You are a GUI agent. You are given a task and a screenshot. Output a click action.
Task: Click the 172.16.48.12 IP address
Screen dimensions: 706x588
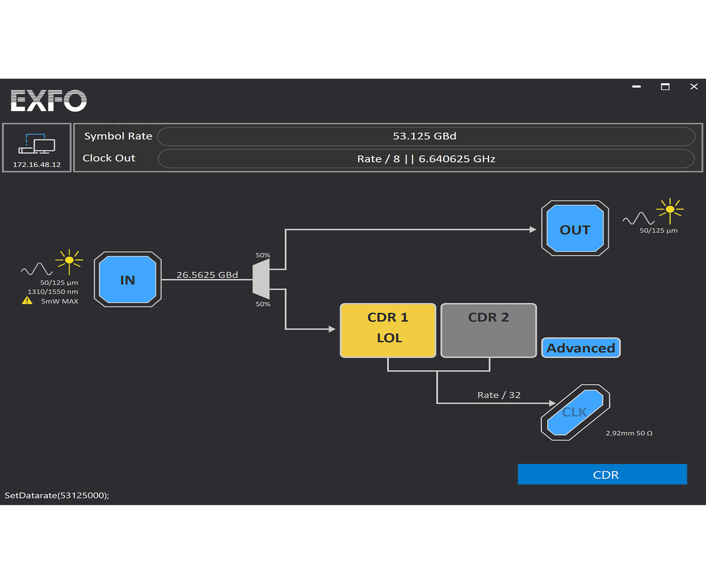point(37,165)
